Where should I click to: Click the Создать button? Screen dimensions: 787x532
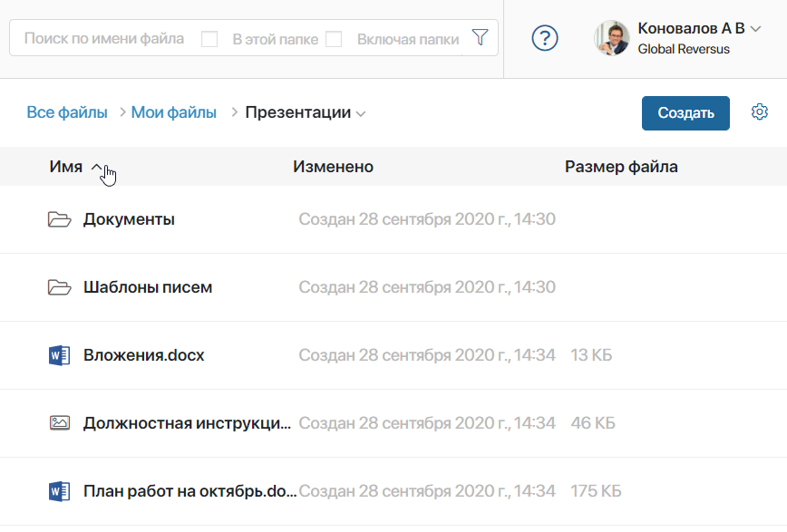pos(685,113)
